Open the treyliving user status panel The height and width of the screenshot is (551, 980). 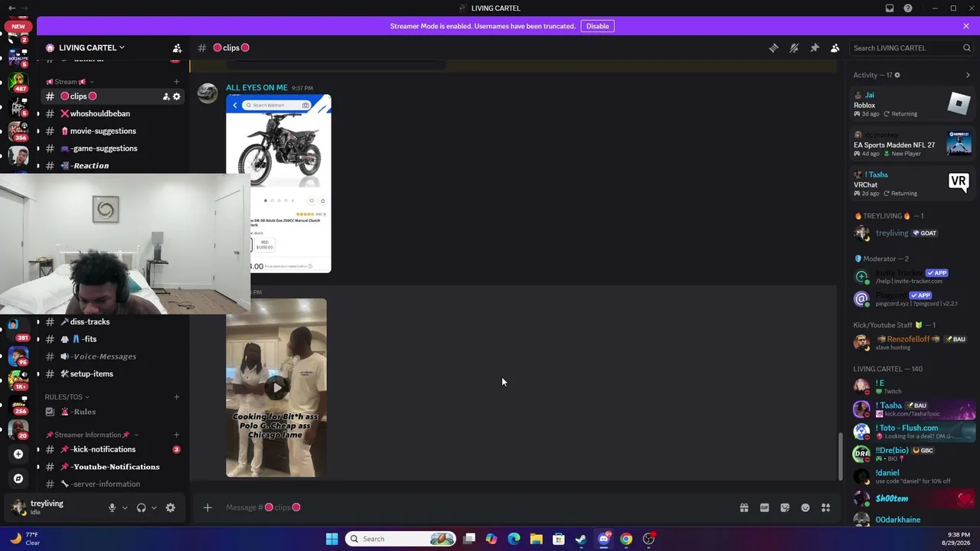click(x=46, y=507)
